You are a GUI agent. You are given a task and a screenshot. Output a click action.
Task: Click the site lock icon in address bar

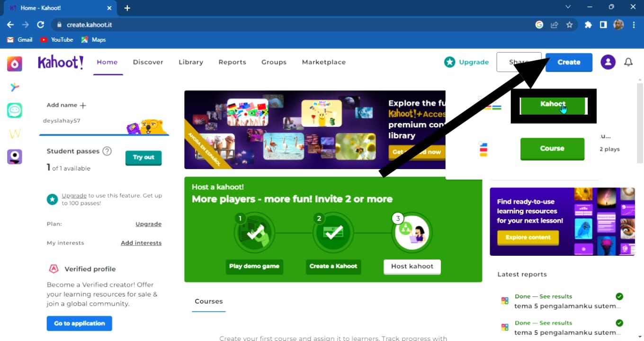pos(59,25)
